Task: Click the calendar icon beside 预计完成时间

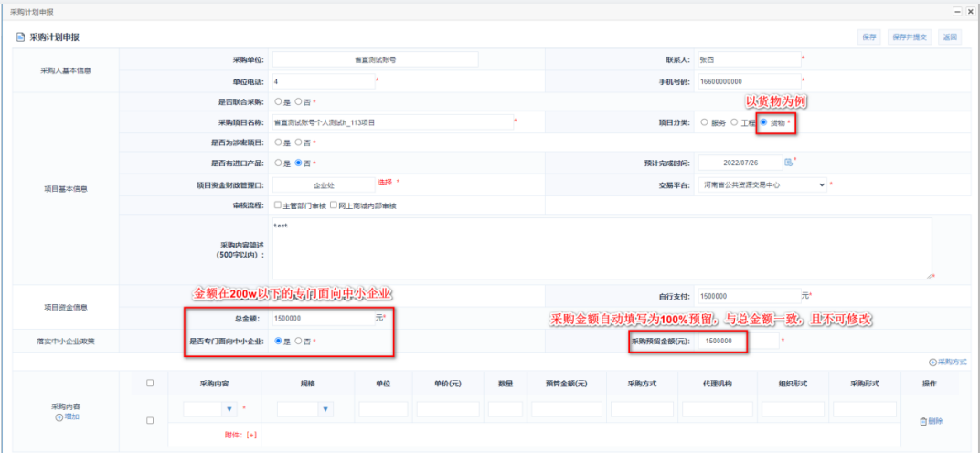Action: click(x=788, y=163)
